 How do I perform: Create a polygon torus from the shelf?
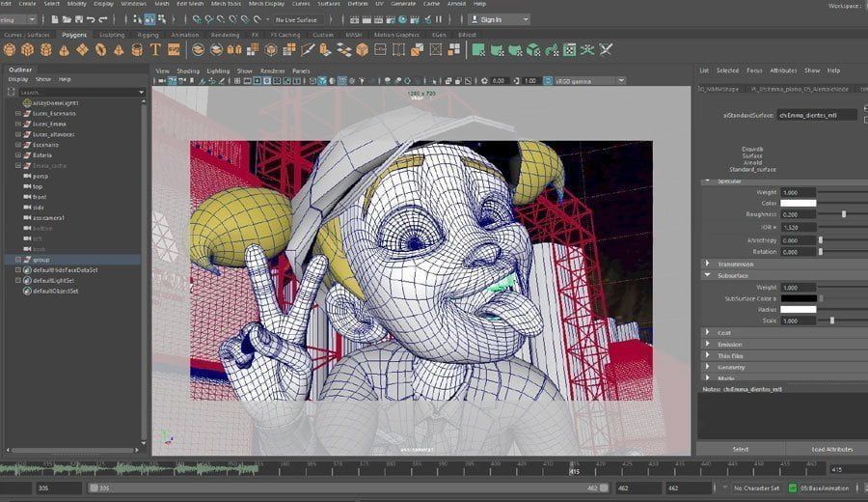(x=100, y=50)
